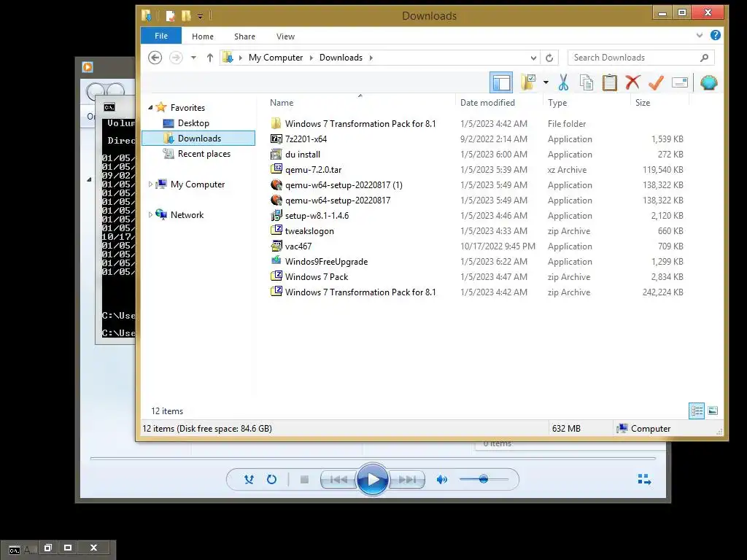This screenshot has width=747, height=560.
Task: Open the File ribbon tab
Action: click(x=161, y=36)
